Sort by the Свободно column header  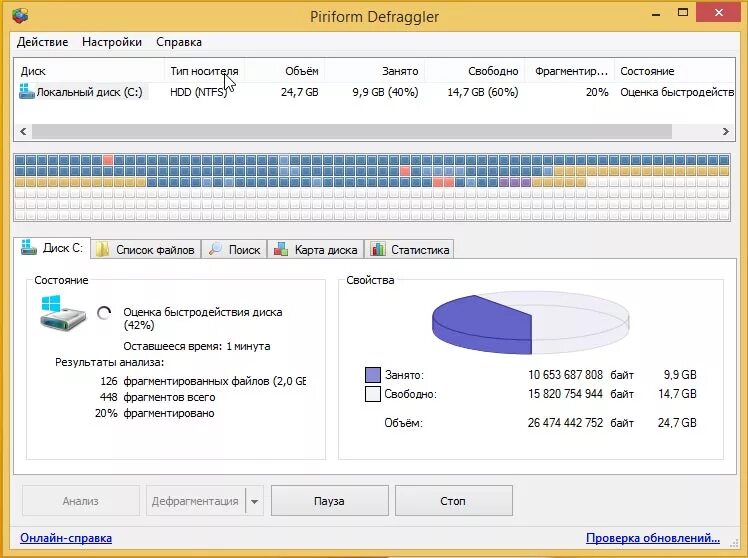[x=475, y=71]
